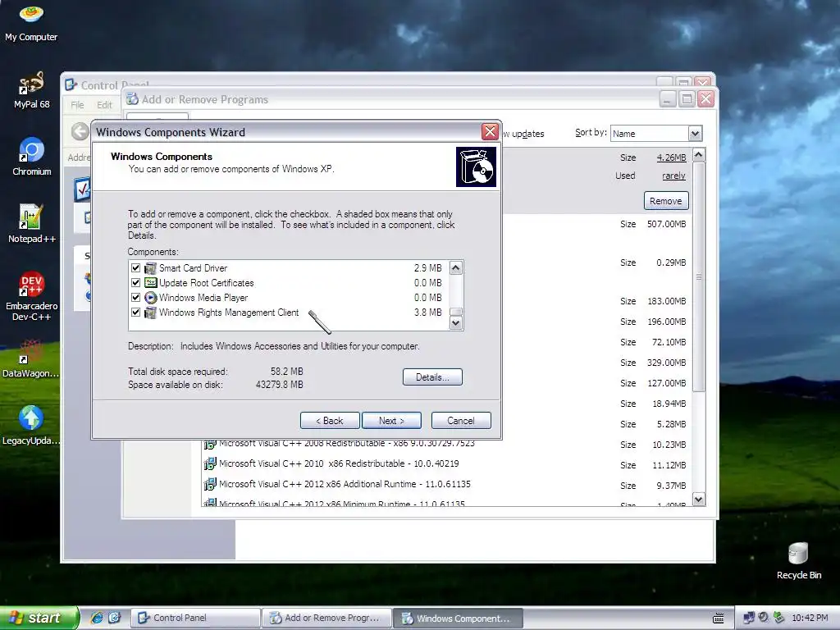Switch to Add or Remove Programs taskbar button
Screen dimensions: 840x630
point(326,618)
